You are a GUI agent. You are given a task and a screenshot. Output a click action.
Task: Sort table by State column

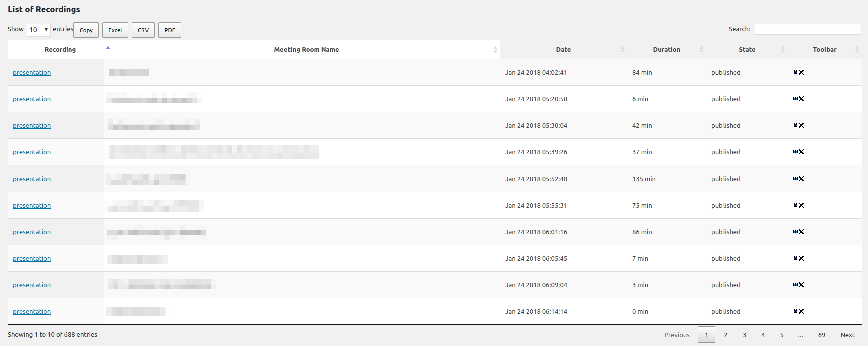(x=747, y=49)
